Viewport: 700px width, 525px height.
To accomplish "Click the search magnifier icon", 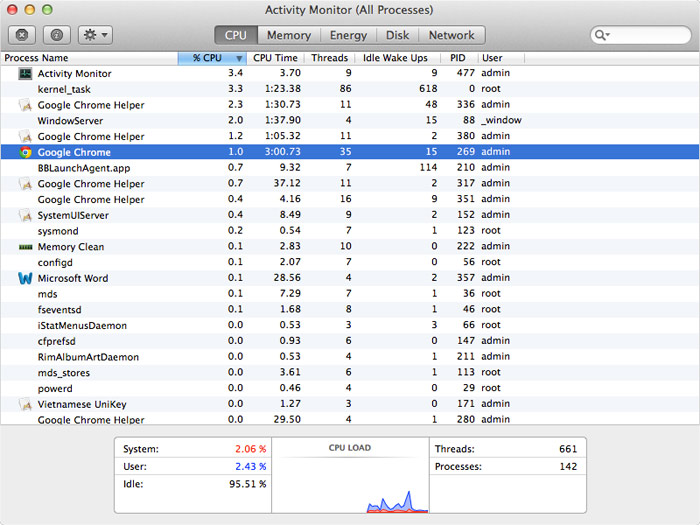I will pyautogui.click(x=602, y=35).
